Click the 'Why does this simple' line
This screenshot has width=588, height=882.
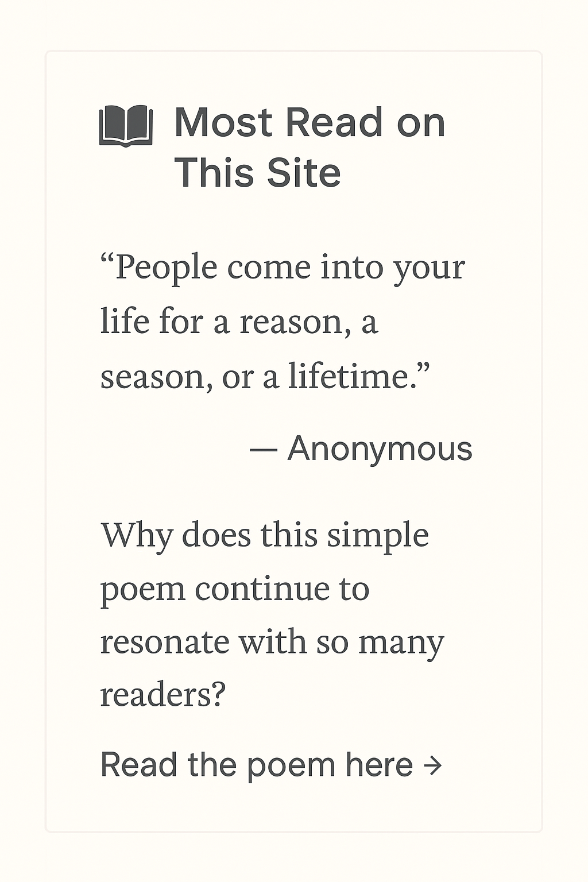(265, 536)
